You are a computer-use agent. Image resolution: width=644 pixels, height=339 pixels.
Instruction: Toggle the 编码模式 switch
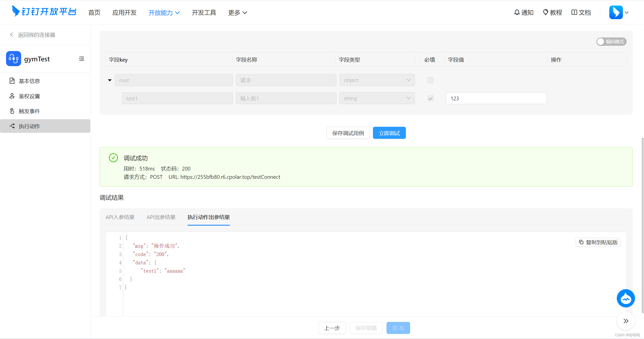click(611, 41)
